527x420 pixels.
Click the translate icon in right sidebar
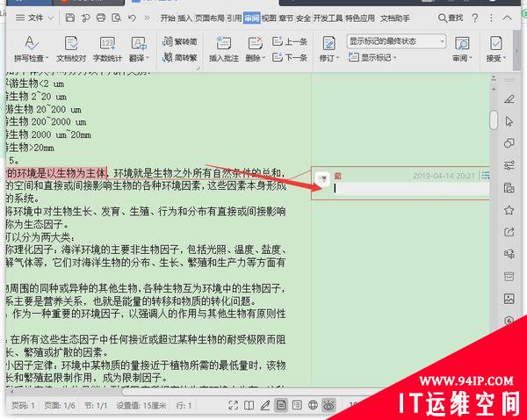tap(509, 254)
